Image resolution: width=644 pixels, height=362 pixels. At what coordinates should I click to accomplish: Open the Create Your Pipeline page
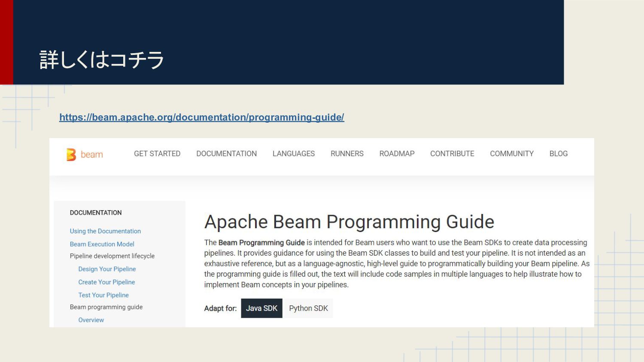(106, 282)
